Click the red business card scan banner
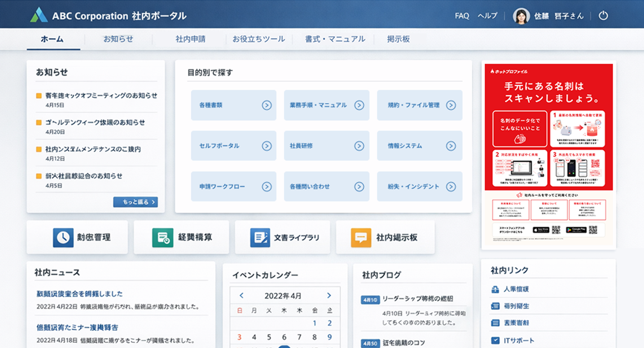 coord(549,128)
